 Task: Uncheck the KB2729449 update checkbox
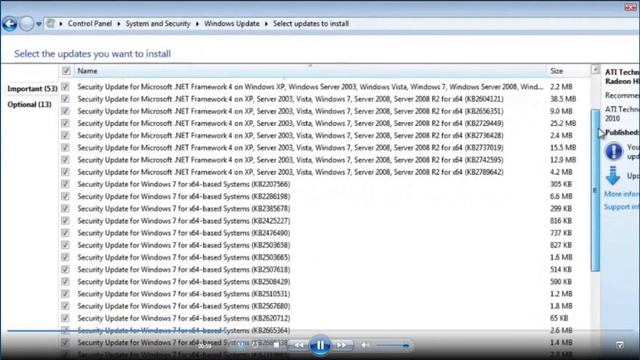(x=65, y=123)
